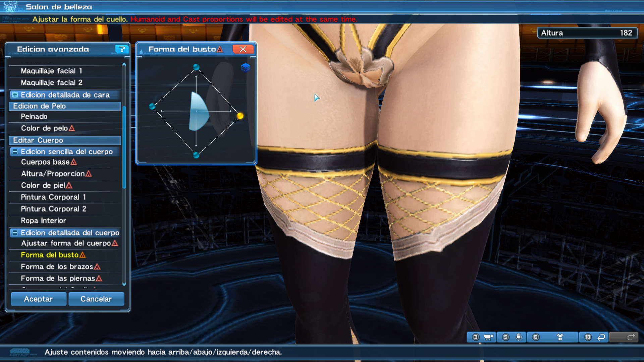Close the Forma del busto panel
Image resolution: width=644 pixels, height=362 pixels.
coord(243,49)
